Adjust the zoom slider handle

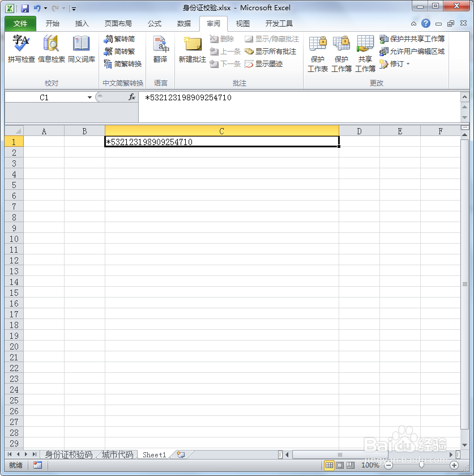421,465
